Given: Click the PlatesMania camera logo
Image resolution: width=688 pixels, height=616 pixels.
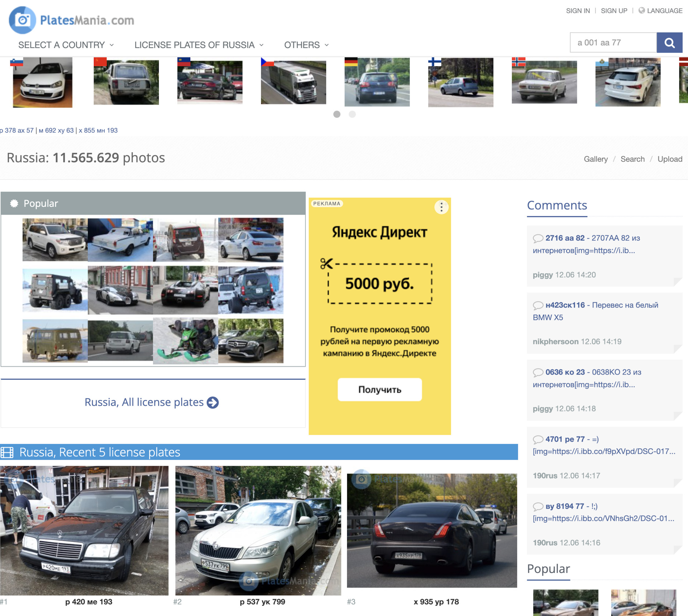Looking at the screenshot, I should pyautogui.click(x=22, y=20).
